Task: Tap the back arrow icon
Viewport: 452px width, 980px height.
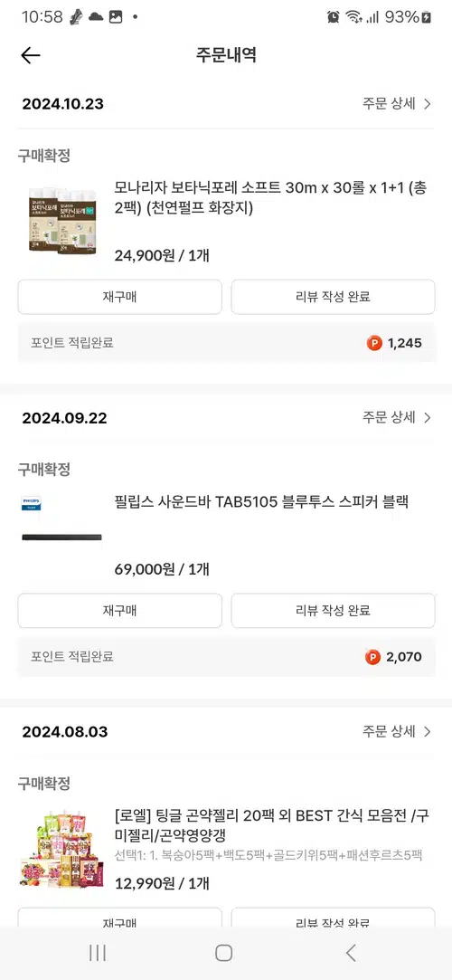Action: click(30, 55)
